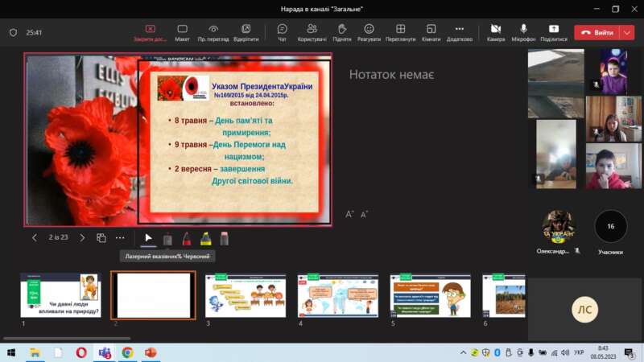
Task: Expand the arrow next to Вийти
Action: coord(627,32)
